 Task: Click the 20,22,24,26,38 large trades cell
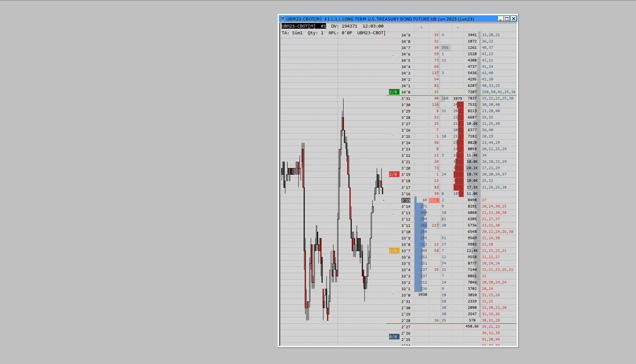pyautogui.click(x=498, y=232)
